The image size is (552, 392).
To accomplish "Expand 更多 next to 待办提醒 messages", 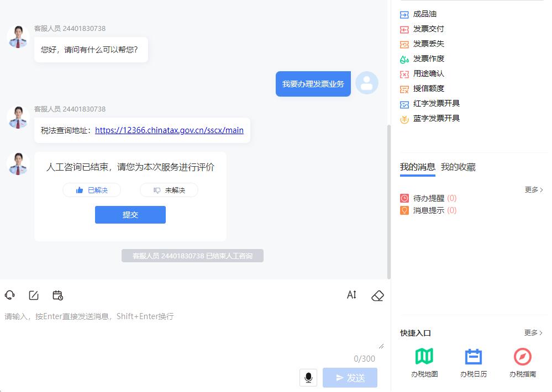I will 532,189.
